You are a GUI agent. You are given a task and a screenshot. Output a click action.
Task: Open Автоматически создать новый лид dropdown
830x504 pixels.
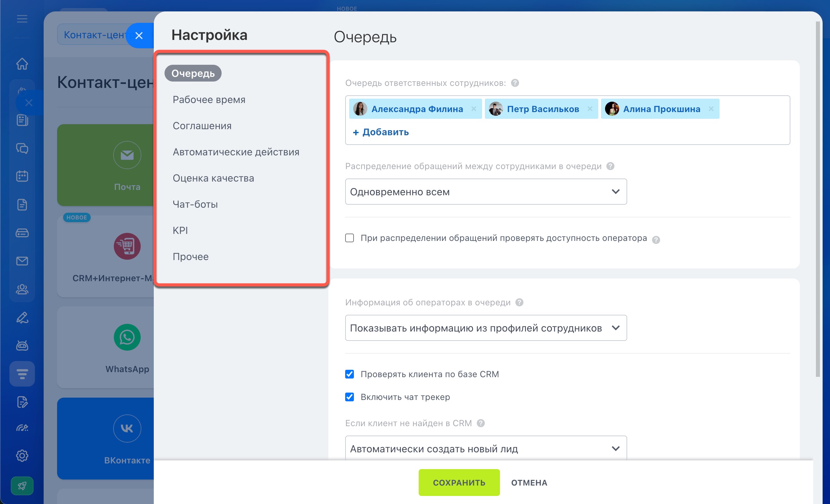486,448
